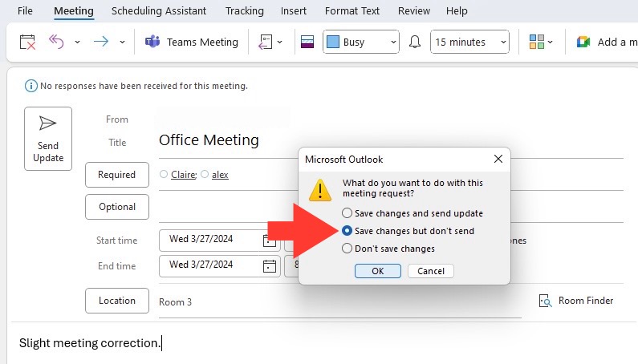
Task: Click the Forward arrow icon
Action: [101, 42]
